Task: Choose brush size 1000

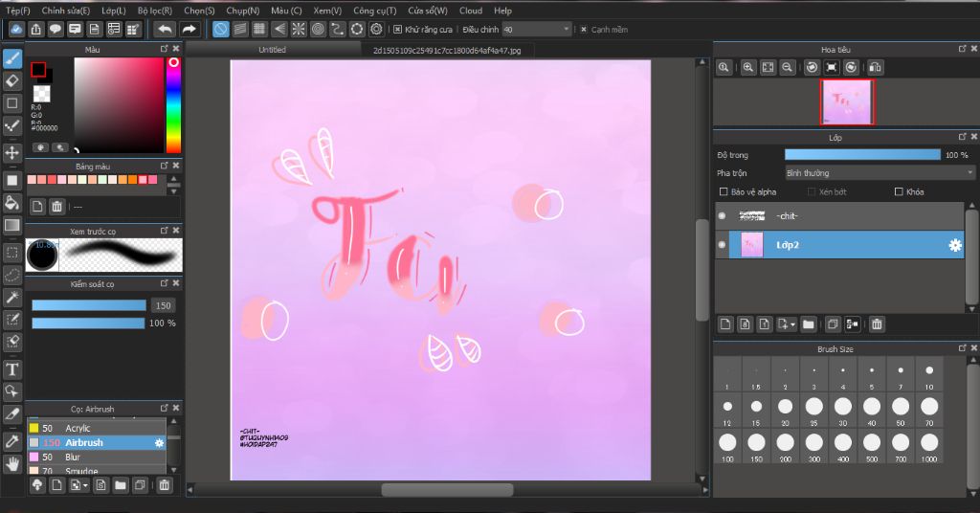Action: (929, 447)
